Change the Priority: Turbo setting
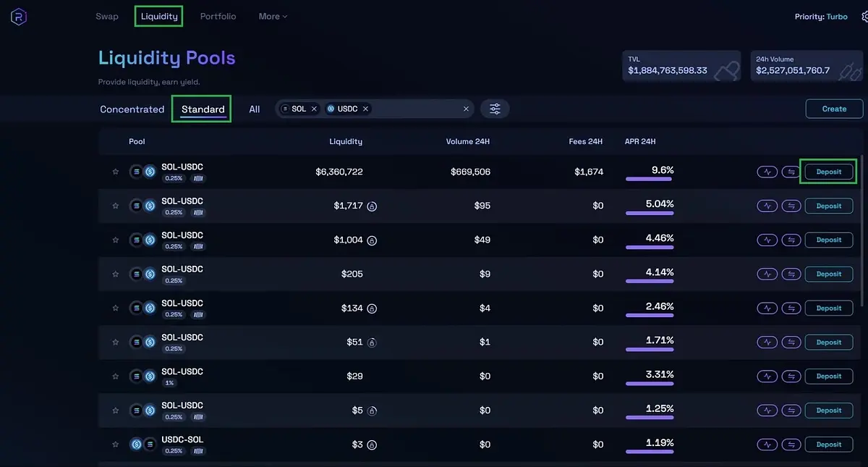This screenshot has width=868, height=467. coord(820,17)
